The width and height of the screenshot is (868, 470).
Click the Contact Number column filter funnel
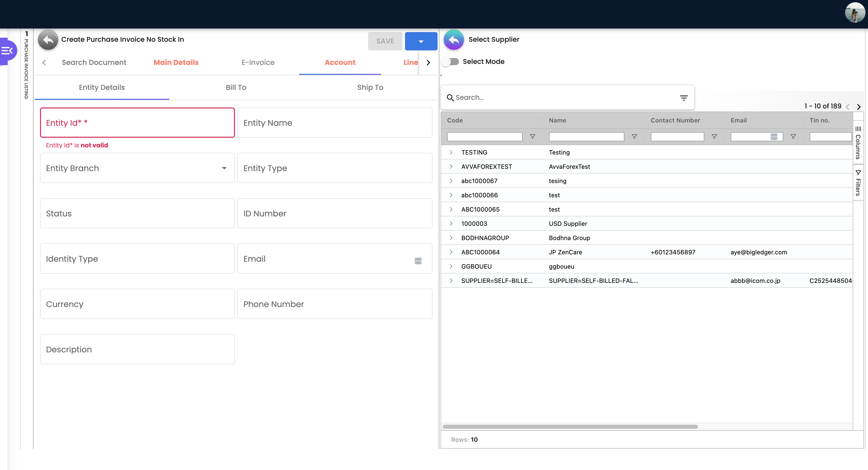(714, 136)
